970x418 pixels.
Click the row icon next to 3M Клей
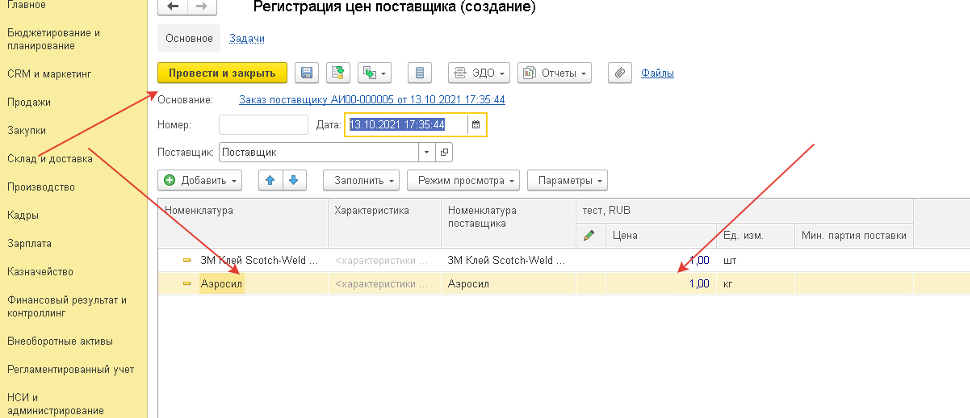point(186,261)
